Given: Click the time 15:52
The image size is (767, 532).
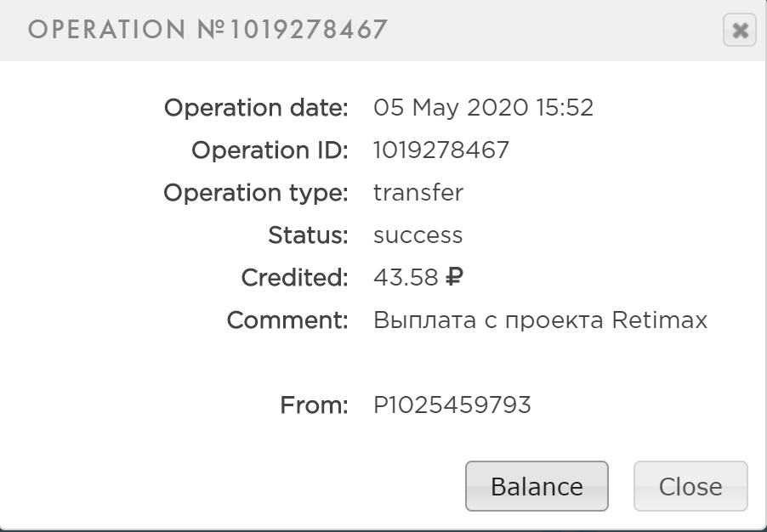Looking at the screenshot, I should click(x=565, y=108).
